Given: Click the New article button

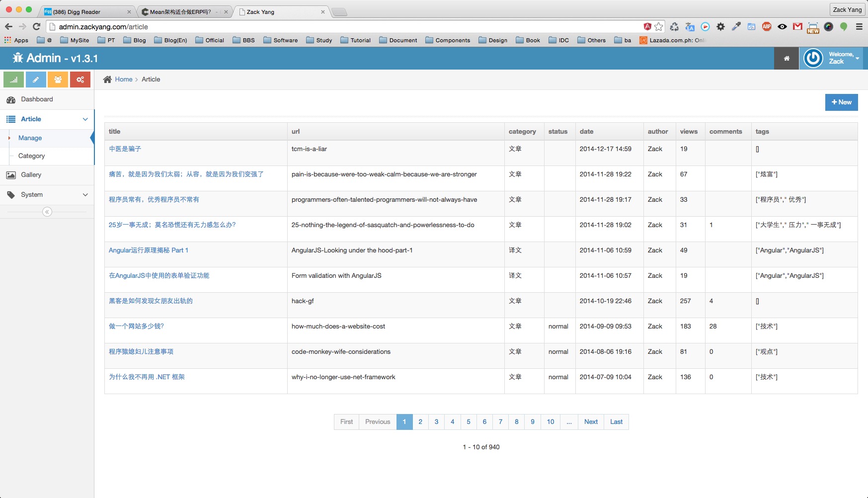Looking at the screenshot, I should [841, 102].
